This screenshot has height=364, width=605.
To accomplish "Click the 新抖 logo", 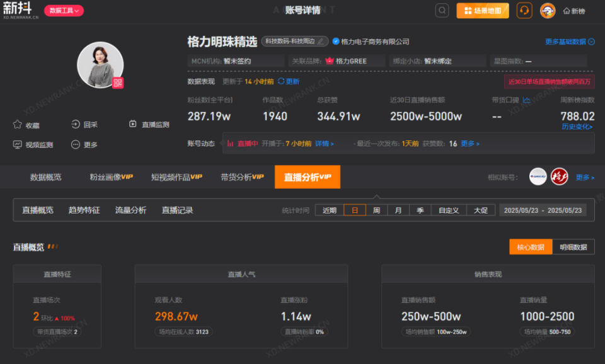I will pyautogui.click(x=20, y=10).
